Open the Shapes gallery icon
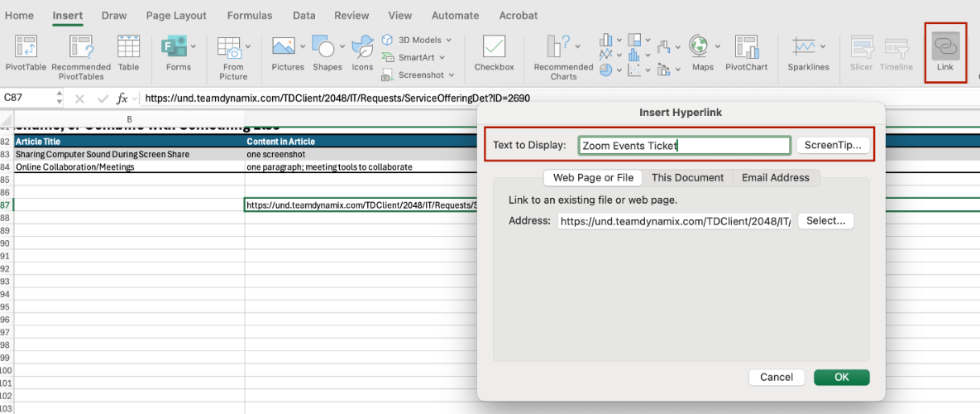This screenshot has height=414, width=980. pyautogui.click(x=323, y=47)
